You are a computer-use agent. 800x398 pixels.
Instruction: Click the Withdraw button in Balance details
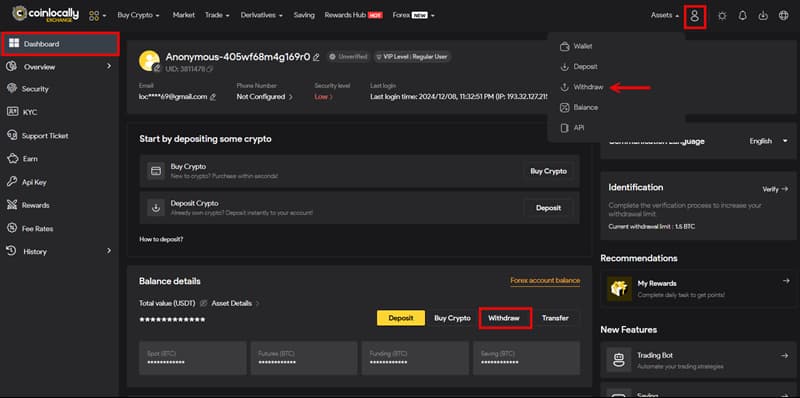[x=504, y=318]
